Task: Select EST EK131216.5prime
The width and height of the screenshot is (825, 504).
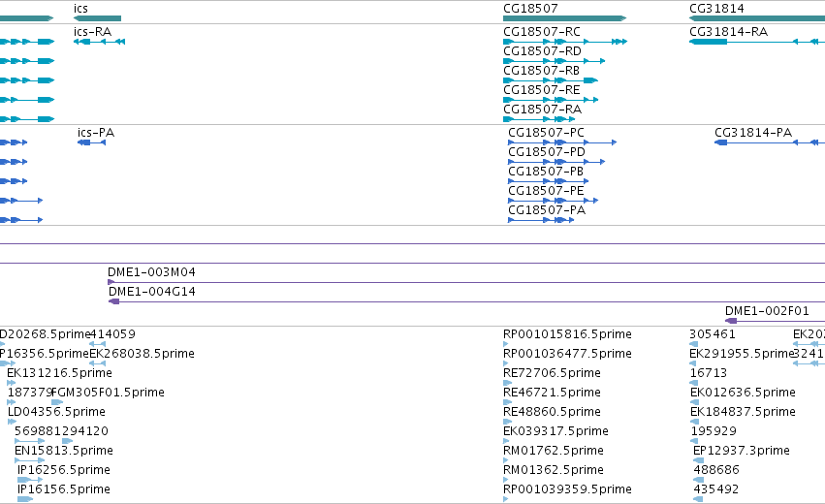Action: click(x=59, y=373)
